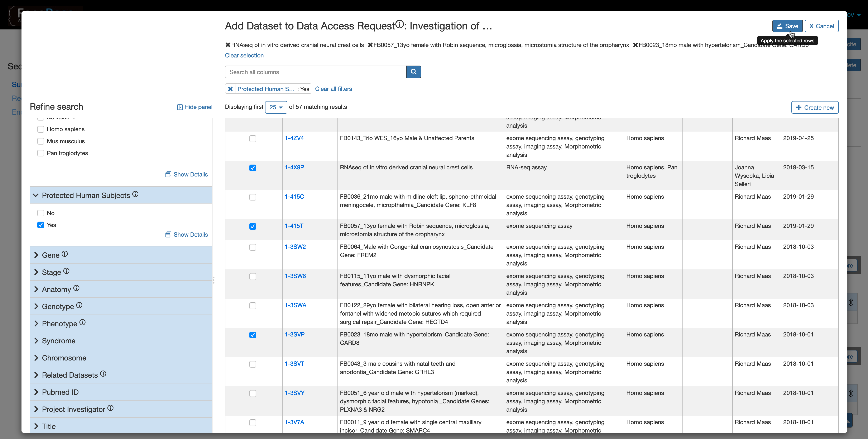
Task: Select row 1-3SVY checkbox
Action: point(253,393)
